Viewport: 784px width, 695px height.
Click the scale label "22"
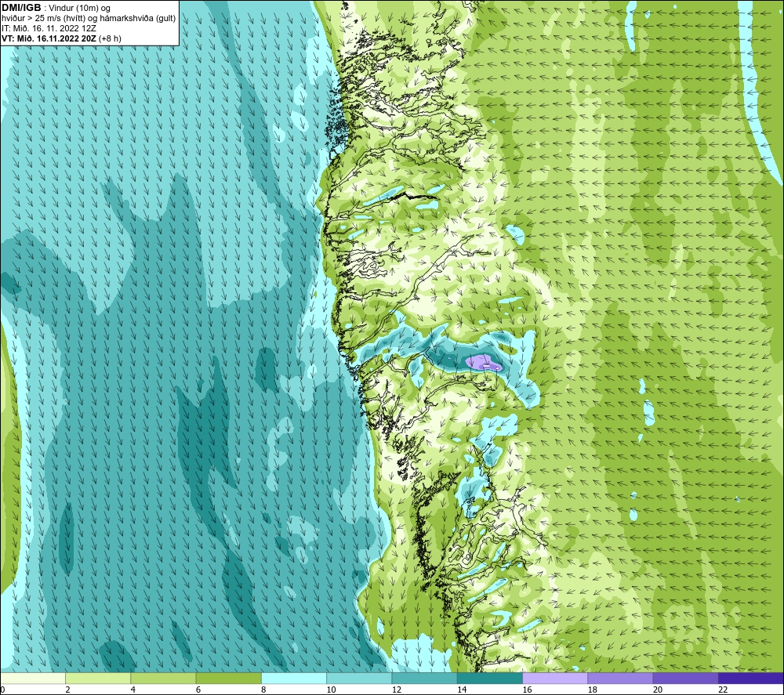(723, 690)
